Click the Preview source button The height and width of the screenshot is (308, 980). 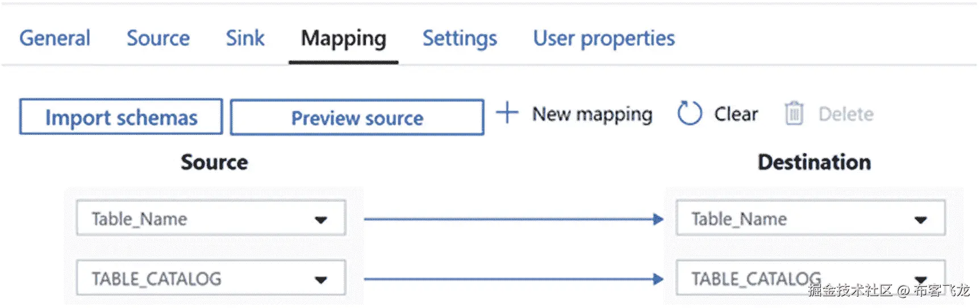coord(357,118)
